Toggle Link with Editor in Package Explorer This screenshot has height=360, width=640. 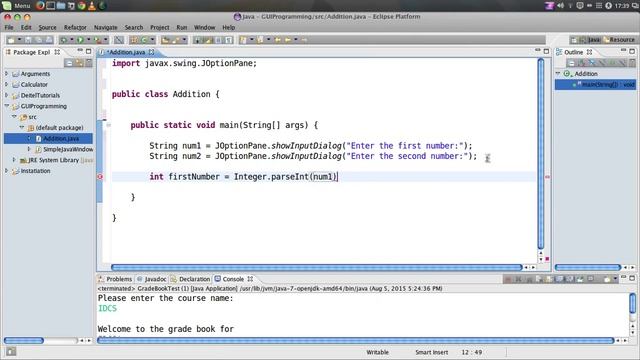tap(79, 63)
